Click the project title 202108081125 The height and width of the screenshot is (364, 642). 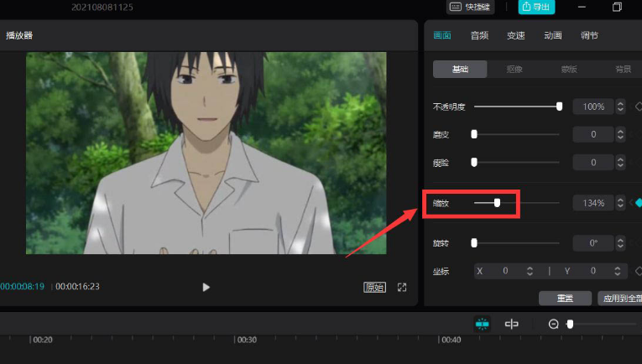102,7
